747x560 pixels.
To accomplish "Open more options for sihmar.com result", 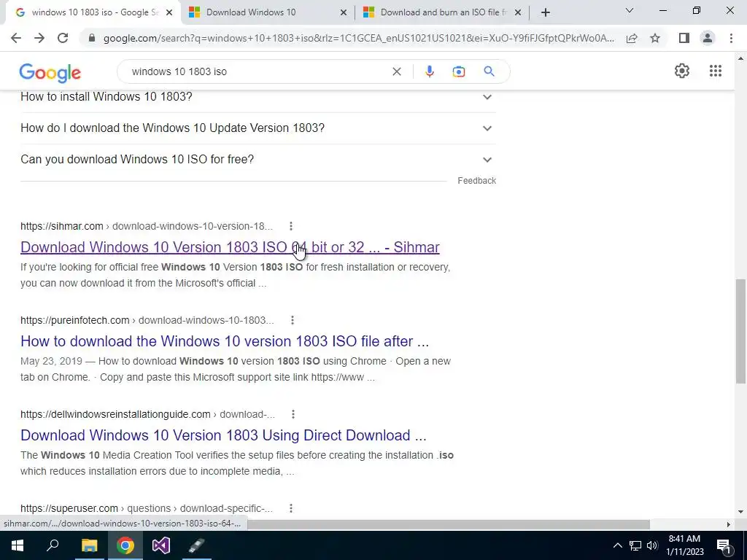I will (x=291, y=226).
